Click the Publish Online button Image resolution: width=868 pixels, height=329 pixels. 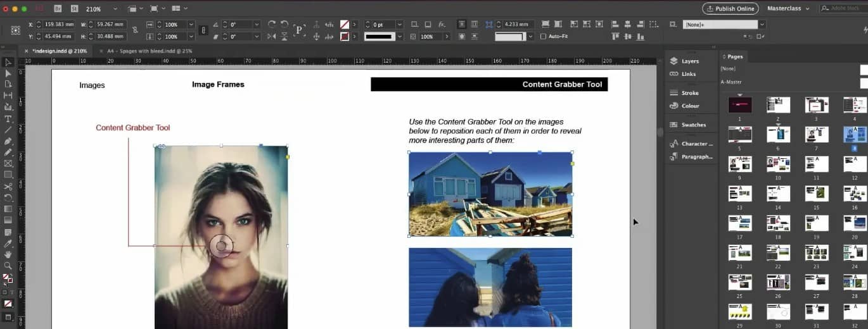click(730, 9)
